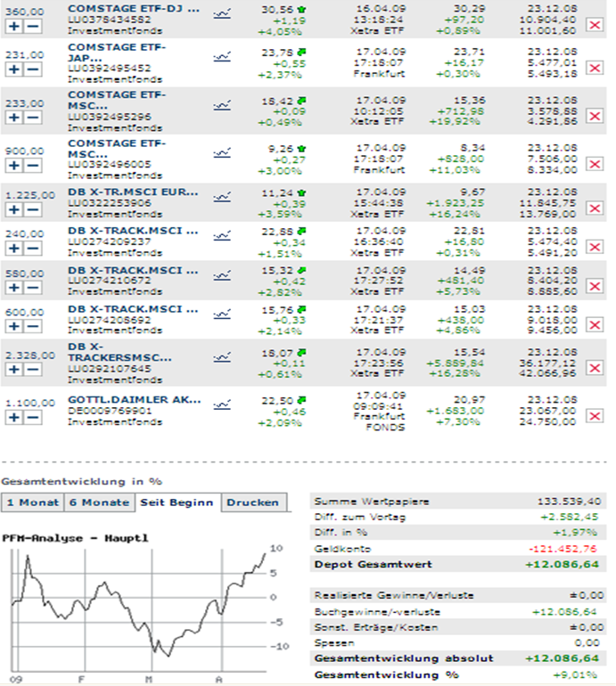The width and height of the screenshot is (616, 686).
Task: Add shares with plus for 1.100,00 position
Action: click(14, 417)
